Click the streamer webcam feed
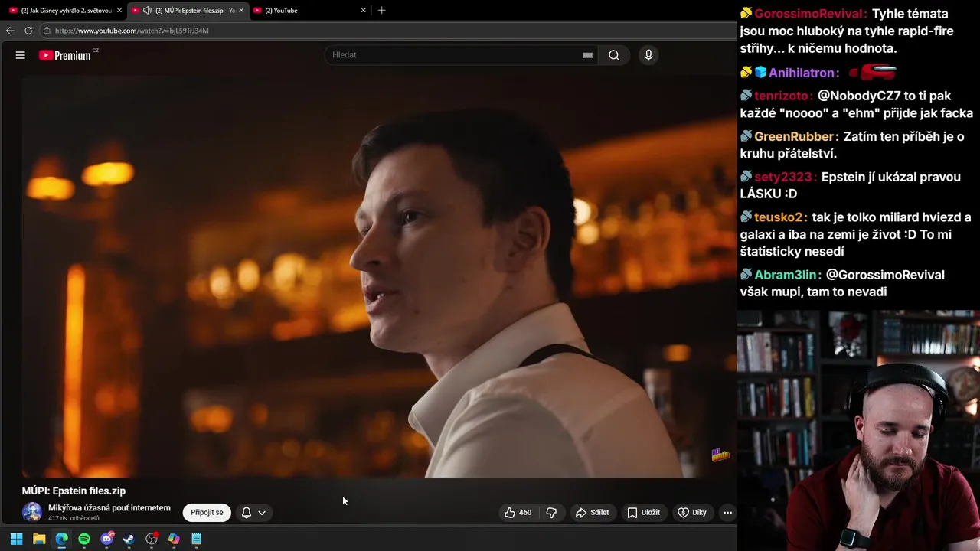Screen dimensions: 980x551 pos(858,430)
